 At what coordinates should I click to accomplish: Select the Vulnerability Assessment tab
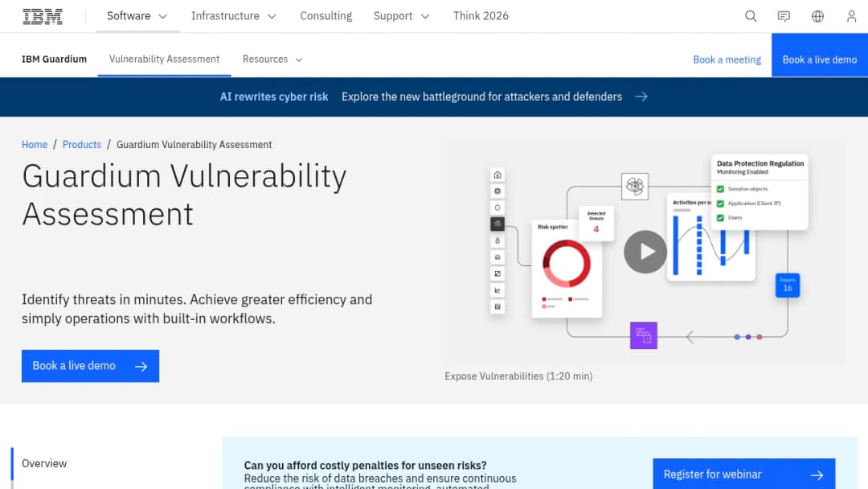pyautogui.click(x=165, y=60)
